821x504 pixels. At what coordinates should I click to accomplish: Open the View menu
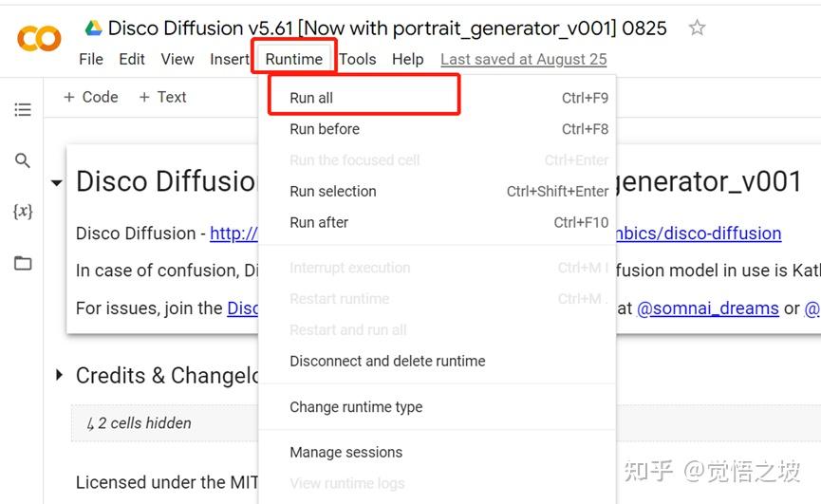(x=177, y=59)
